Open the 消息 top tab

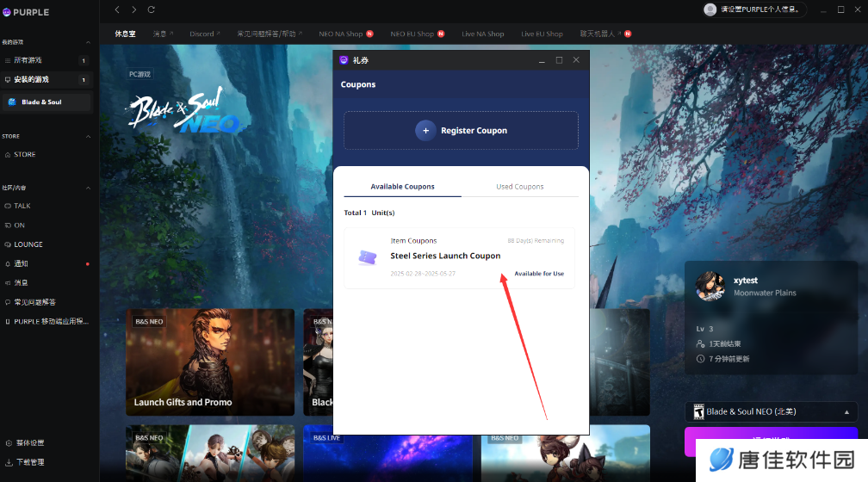pyautogui.click(x=163, y=34)
